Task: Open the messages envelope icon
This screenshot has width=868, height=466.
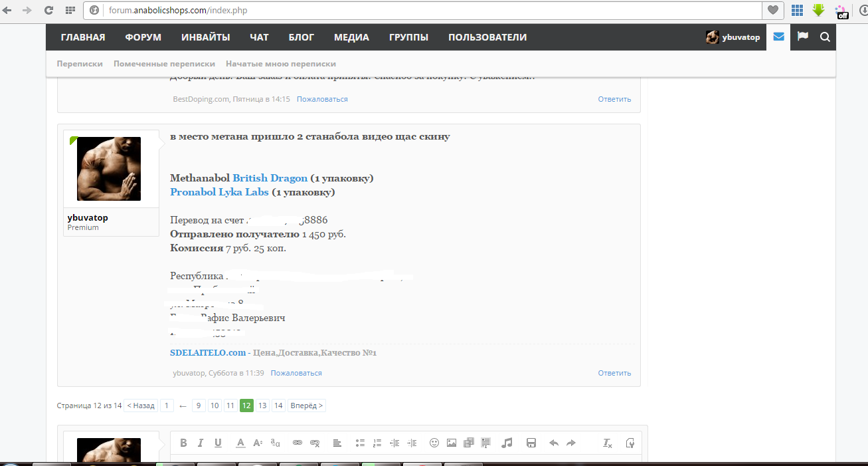Action: pyautogui.click(x=778, y=37)
